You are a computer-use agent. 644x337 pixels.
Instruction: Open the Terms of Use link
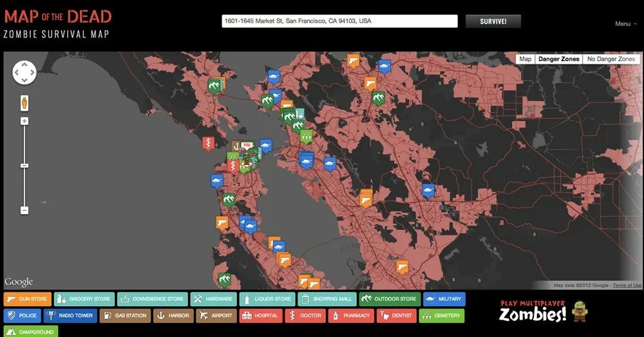click(x=627, y=285)
